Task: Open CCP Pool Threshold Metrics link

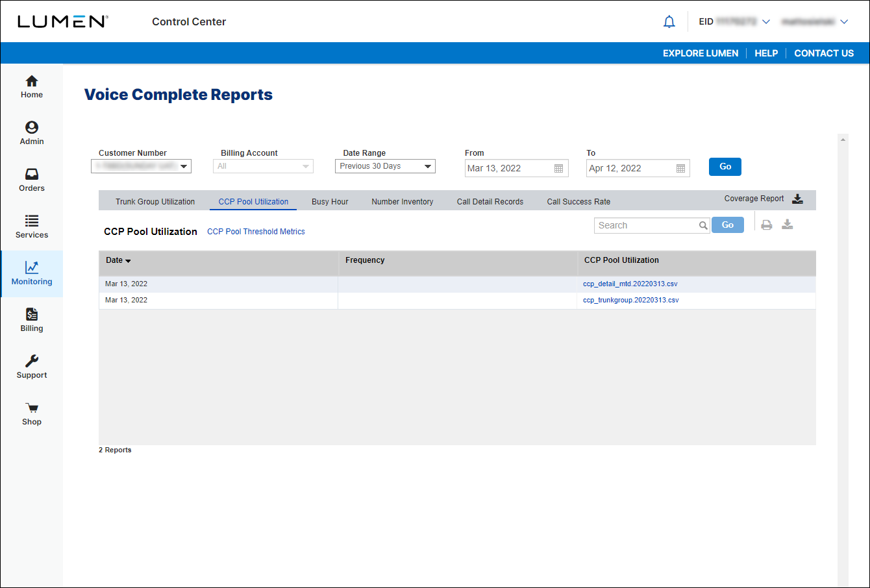Action: [256, 232]
